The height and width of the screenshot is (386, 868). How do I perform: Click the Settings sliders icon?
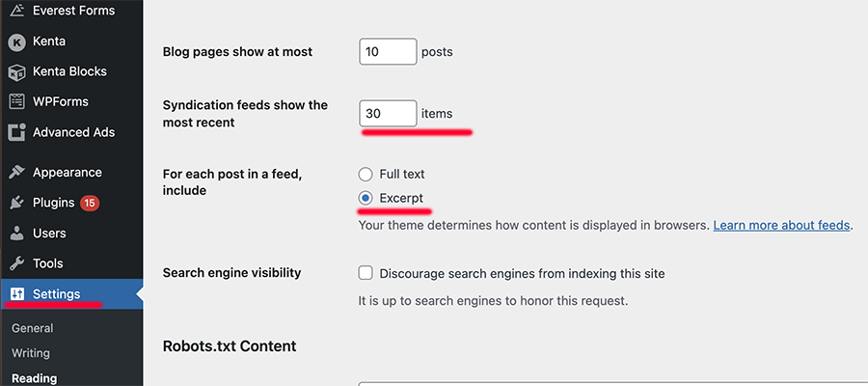(x=17, y=294)
